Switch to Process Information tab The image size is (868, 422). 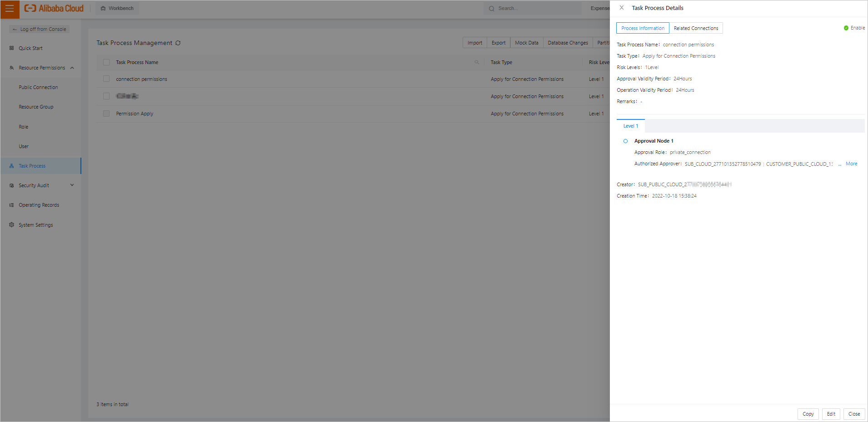pos(643,28)
